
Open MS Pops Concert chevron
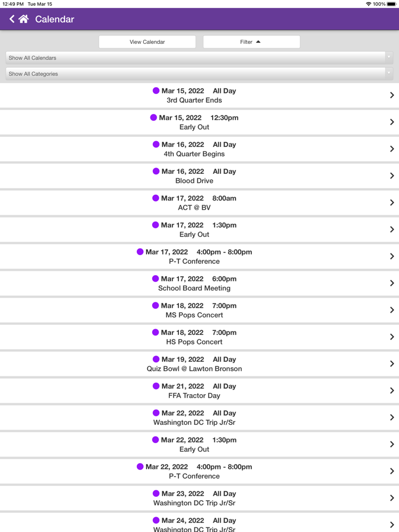tap(392, 310)
